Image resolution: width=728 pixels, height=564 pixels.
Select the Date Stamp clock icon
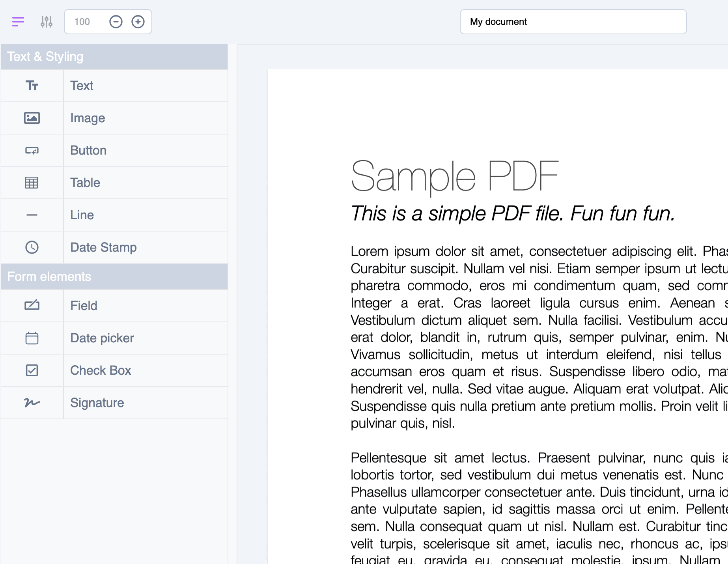[32, 247]
